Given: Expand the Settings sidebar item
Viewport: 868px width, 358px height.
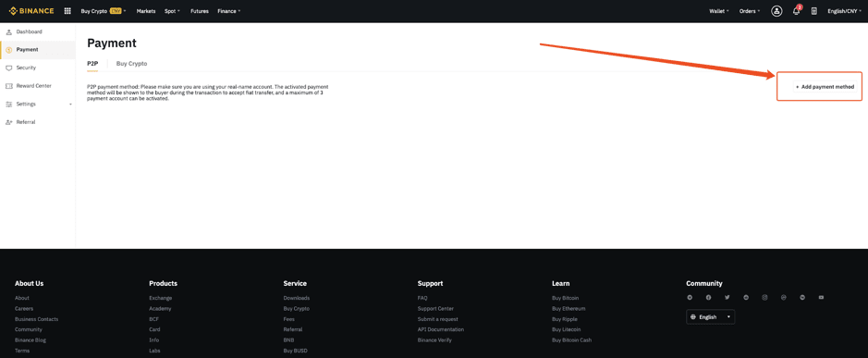Looking at the screenshot, I should (x=38, y=104).
